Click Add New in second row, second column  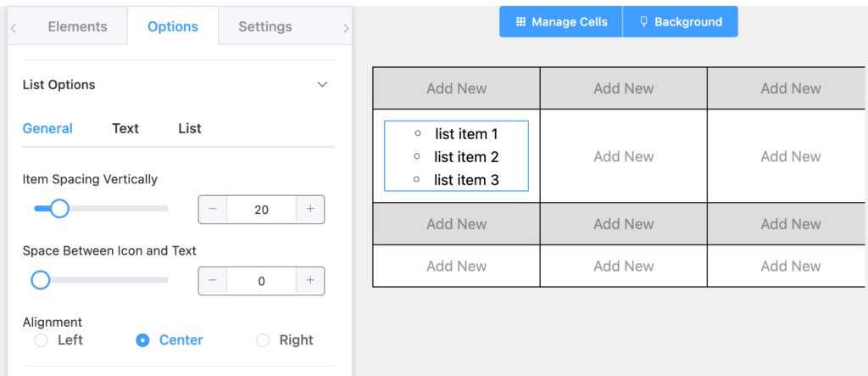(623, 156)
